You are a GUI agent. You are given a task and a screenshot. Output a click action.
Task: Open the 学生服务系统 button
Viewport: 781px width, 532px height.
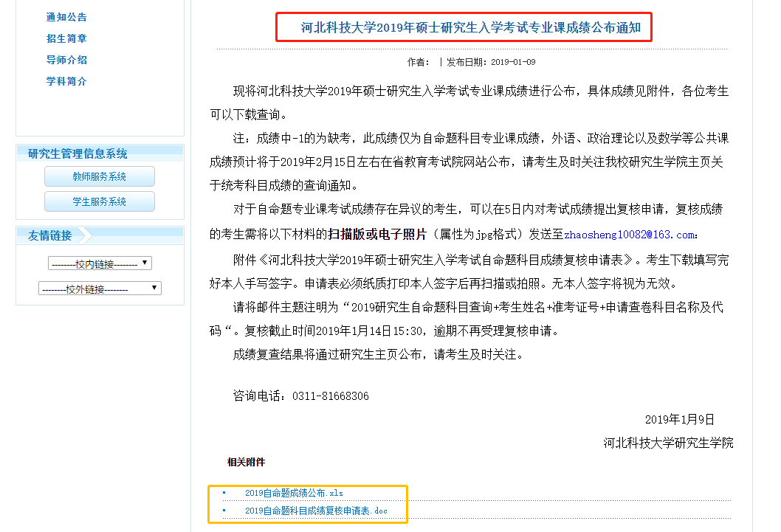(x=100, y=201)
